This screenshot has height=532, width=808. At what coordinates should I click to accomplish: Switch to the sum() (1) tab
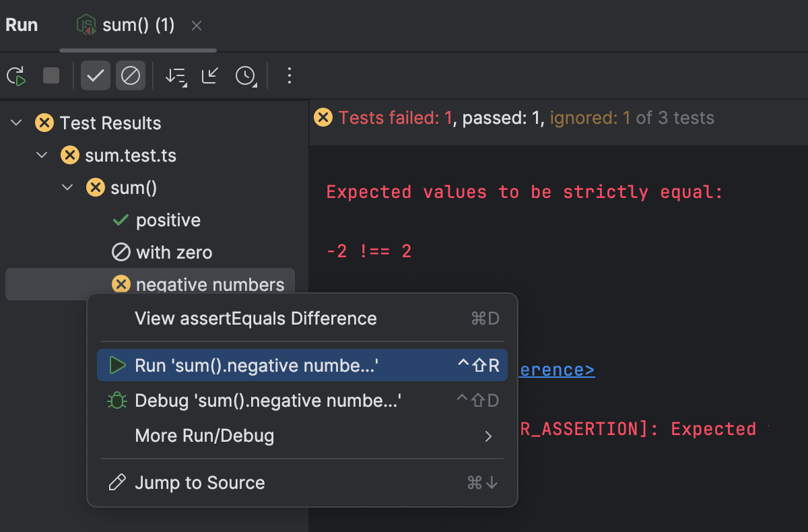point(137,24)
